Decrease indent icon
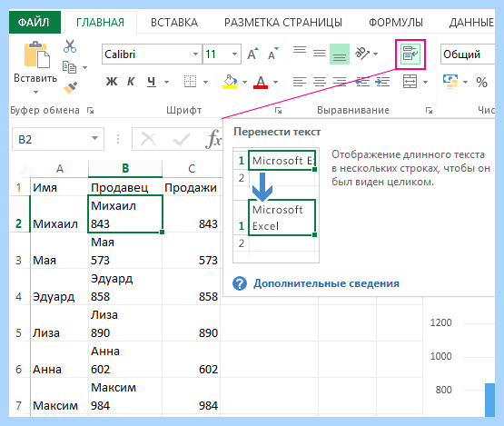The image size is (504, 426). 362,82
